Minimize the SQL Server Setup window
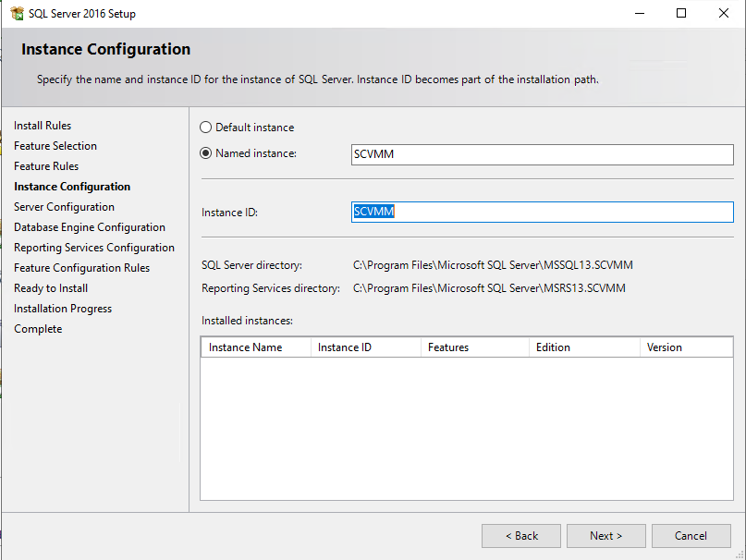The height and width of the screenshot is (560, 746). point(640,13)
